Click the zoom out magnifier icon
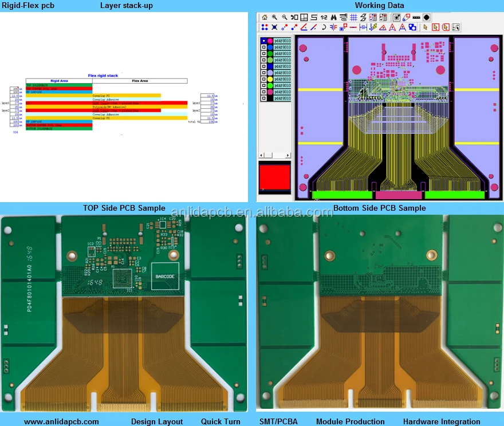The height and width of the screenshot is (426, 504). point(285,17)
